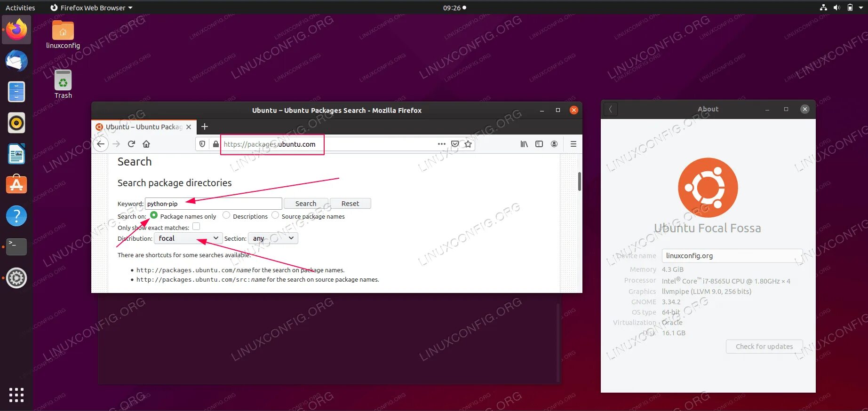The height and width of the screenshot is (411, 868).
Task: Go back in About window header
Action: point(611,109)
